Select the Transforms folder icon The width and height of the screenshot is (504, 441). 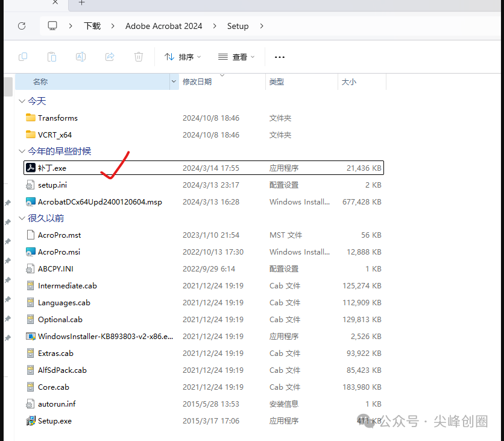tap(31, 118)
